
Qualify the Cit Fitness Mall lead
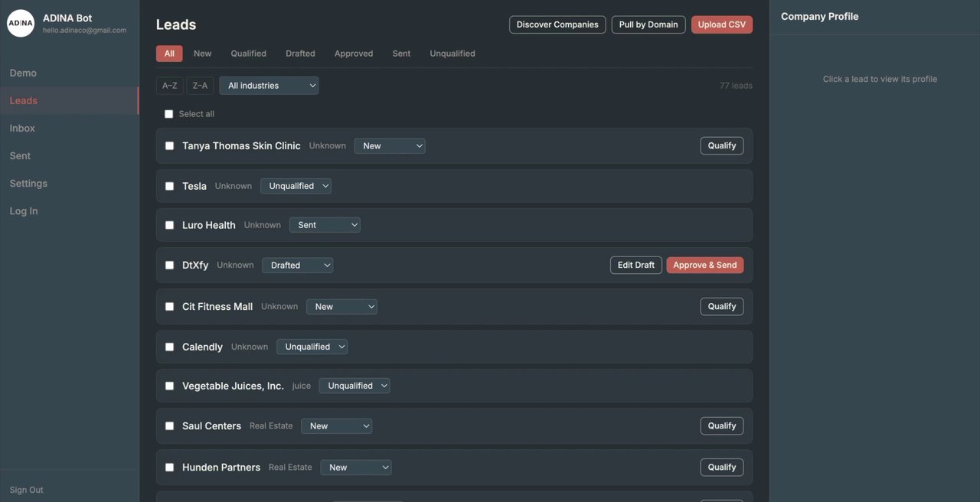pos(722,306)
